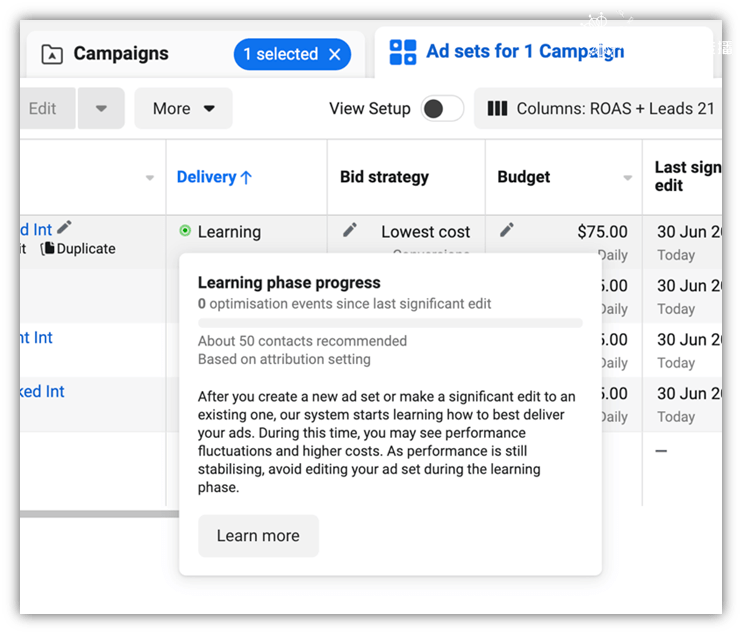Click the ad sets grid icon

pos(403,52)
